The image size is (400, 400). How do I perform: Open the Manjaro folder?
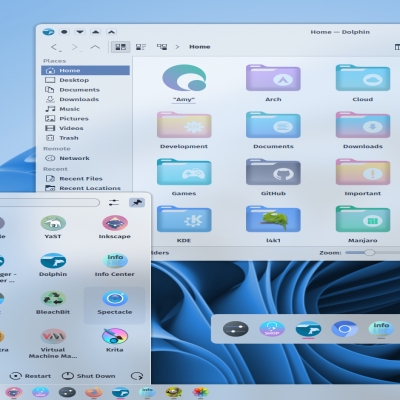[x=363, y=219]
